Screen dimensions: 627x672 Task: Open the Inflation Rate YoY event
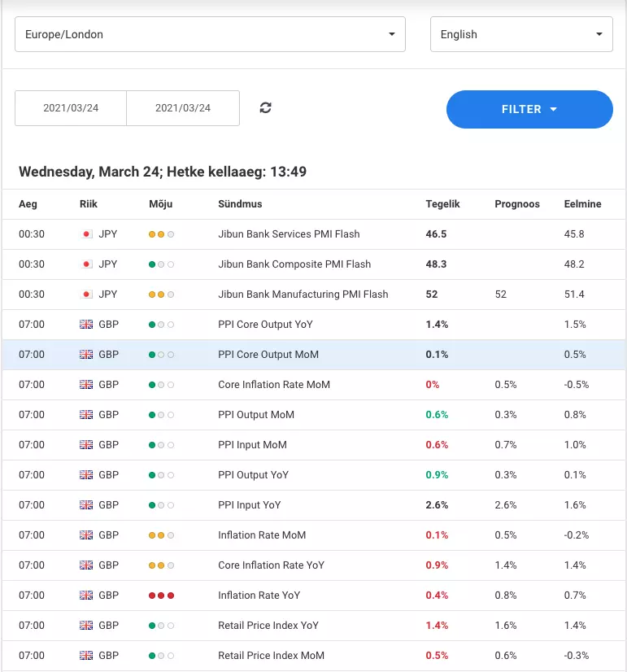(259, 596)
